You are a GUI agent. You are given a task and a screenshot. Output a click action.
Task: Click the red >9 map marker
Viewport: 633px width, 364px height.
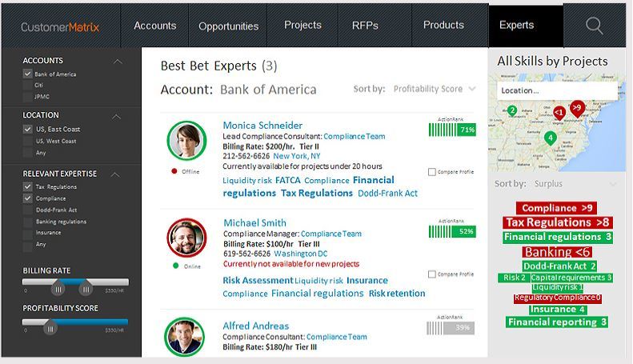click(577, 107)
